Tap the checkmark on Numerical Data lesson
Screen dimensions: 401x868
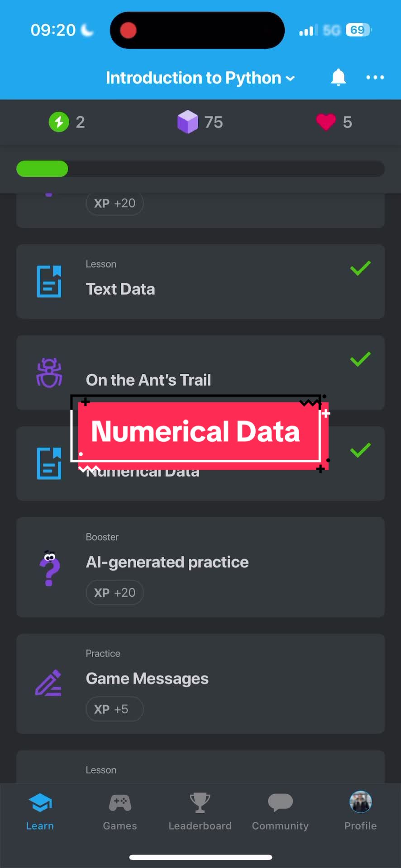click(360, 450)
